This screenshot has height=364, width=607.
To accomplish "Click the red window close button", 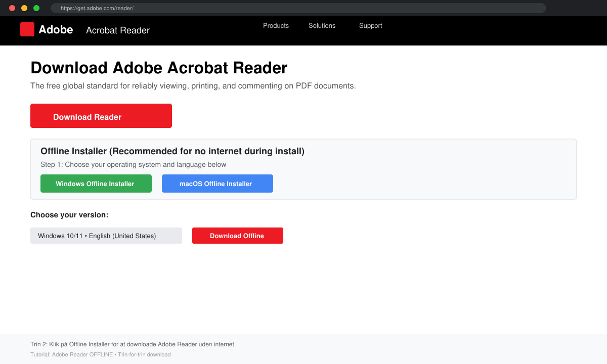I will point(12,8).
